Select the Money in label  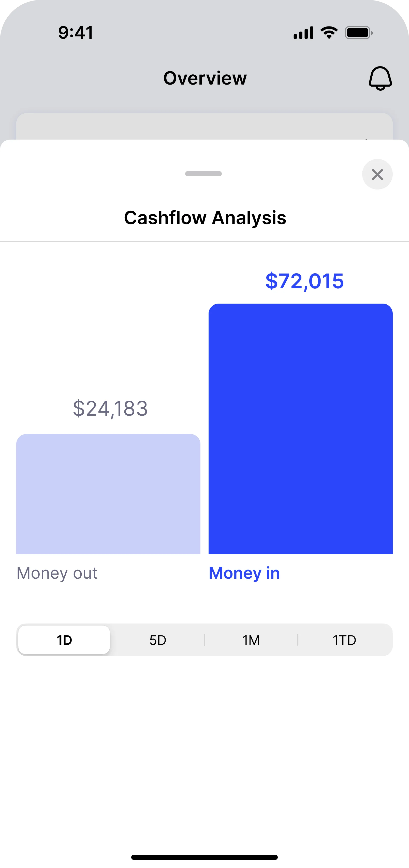(x=244, y=573)
